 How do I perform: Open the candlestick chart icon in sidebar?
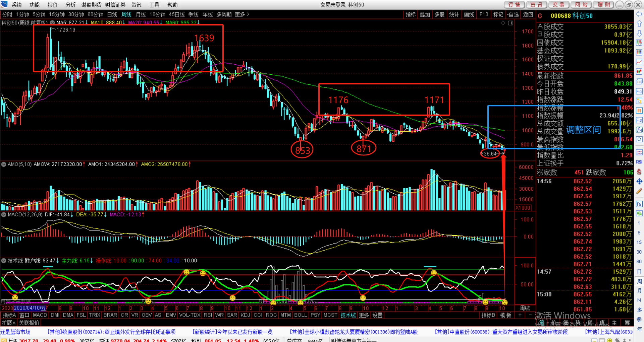coord(639,72)
